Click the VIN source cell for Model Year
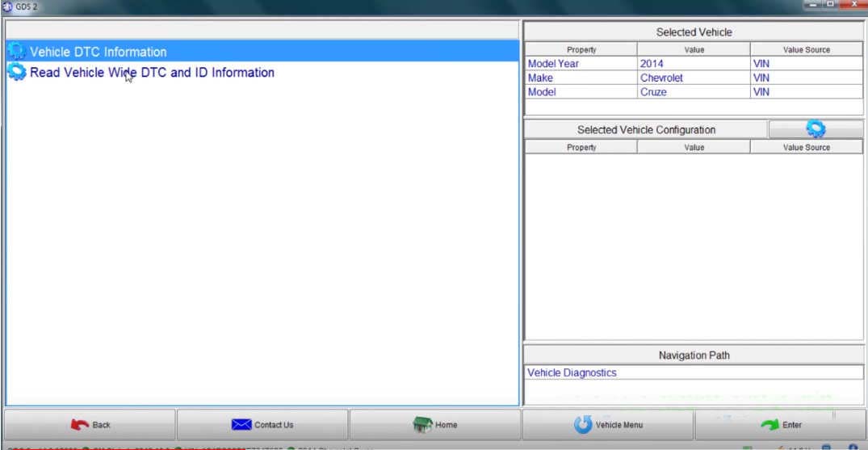Screen dimensions: 868x450 [x=807, y=64]
